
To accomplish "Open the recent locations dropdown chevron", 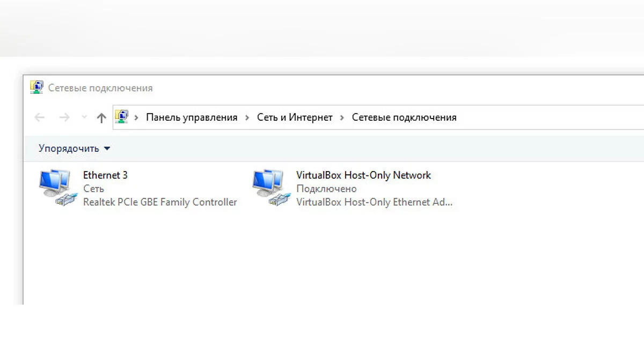I will pos(84,117).
